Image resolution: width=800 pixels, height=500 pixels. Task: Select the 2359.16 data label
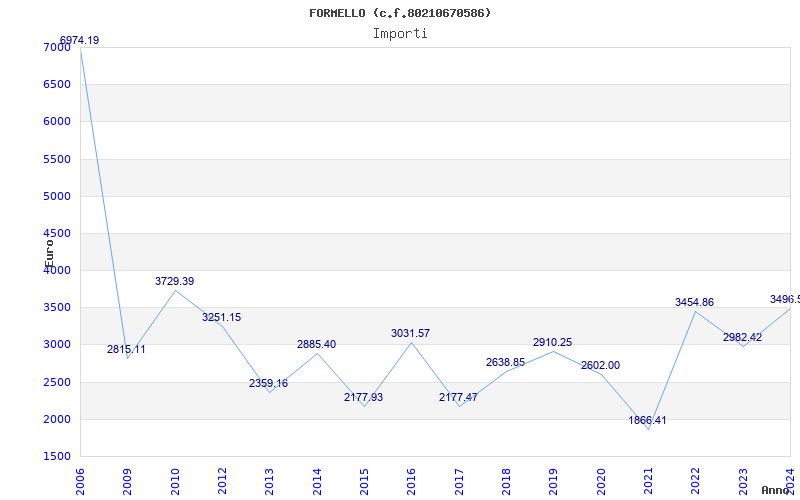(x=268, y=383)
